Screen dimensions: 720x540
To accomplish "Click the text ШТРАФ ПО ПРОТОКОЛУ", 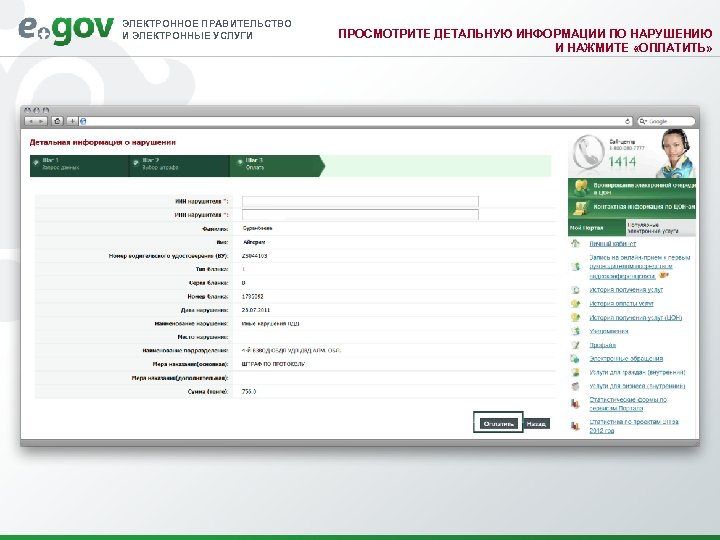I will [273, 364].
